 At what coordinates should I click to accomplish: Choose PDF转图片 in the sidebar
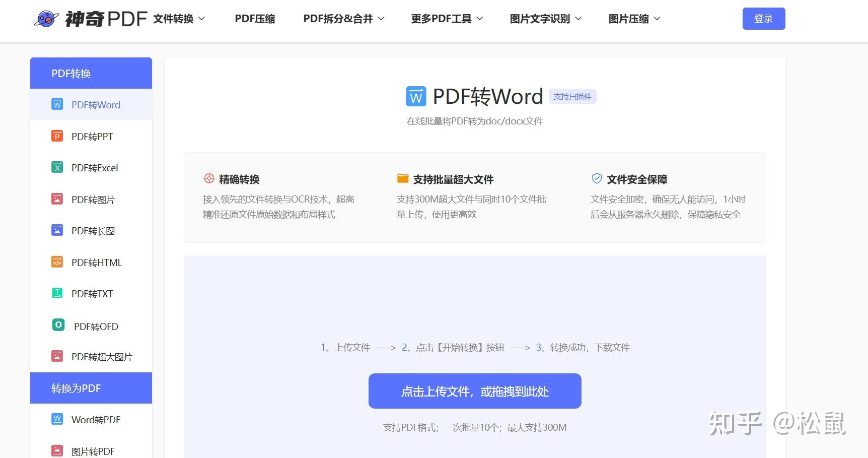click(91, 200)
